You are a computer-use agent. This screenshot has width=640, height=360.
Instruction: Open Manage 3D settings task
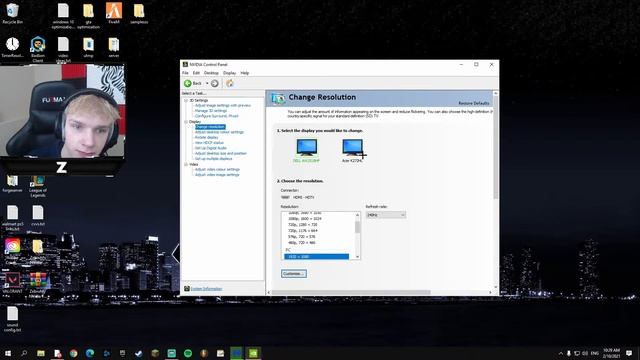211,111
